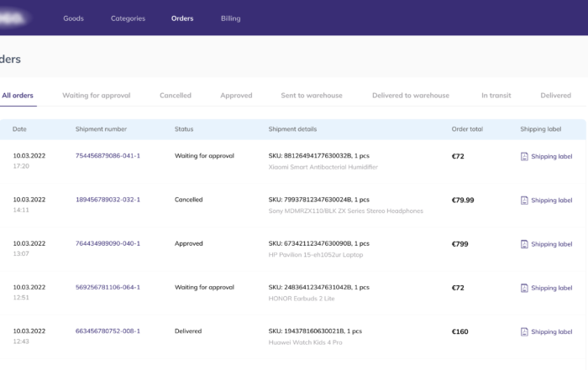Viewport: 588px width, 370px height.
Task: Click the shipping label PDF icon for €799 order
Action: point(524,244)
